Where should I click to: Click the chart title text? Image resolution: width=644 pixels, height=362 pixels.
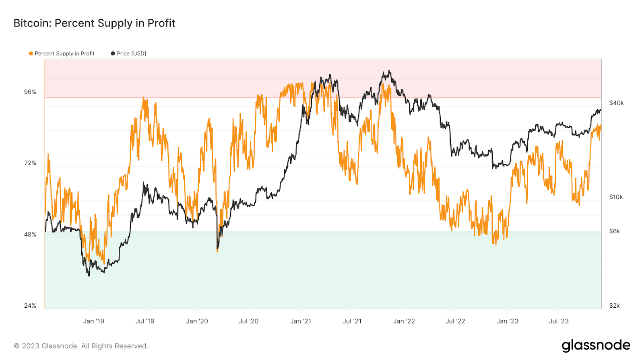click(95, 23)
